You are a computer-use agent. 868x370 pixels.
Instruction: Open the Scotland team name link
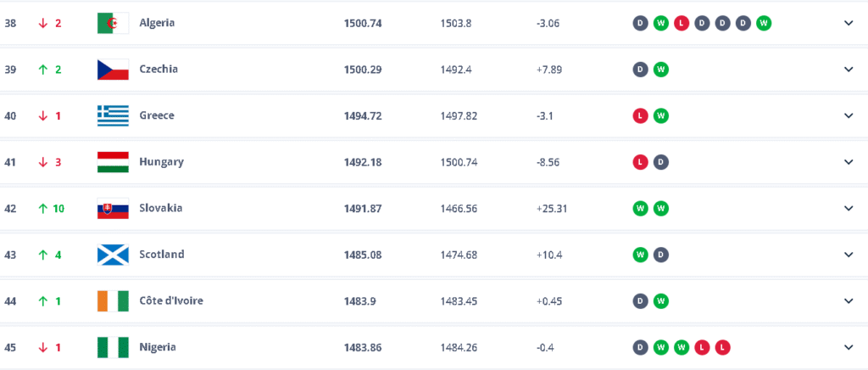point(161,255)
